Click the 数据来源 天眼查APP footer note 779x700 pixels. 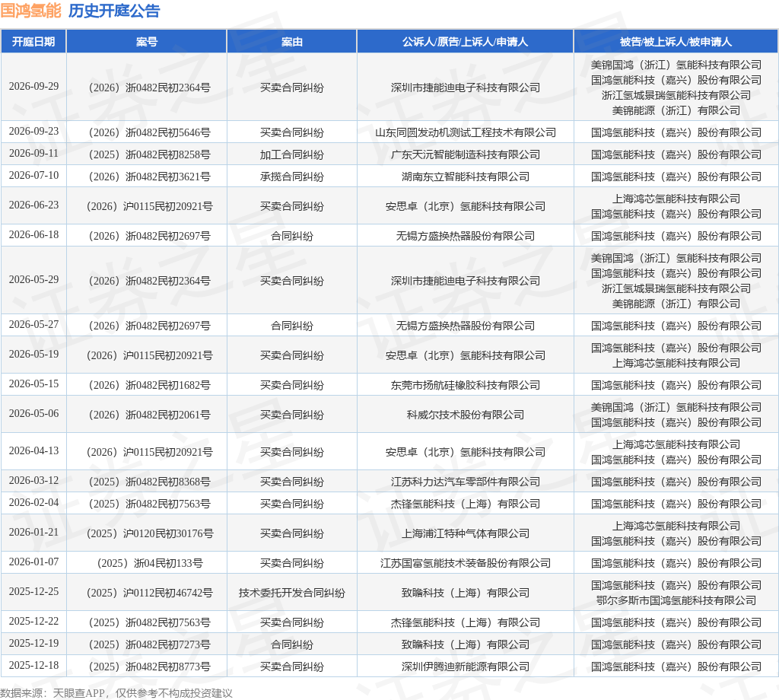[x=116, y=693]
